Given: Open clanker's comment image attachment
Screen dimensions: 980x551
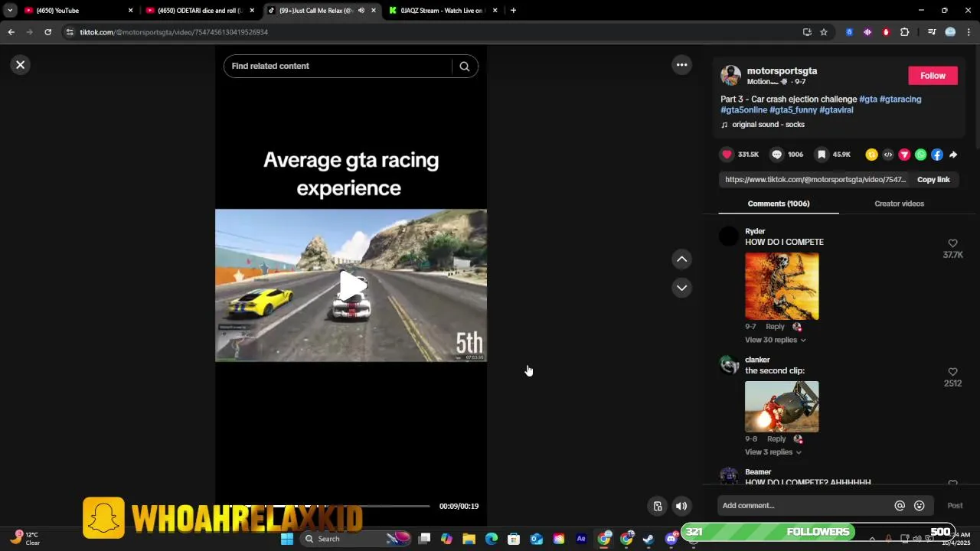Looking at the screenshot, I should tap(782, 407).
